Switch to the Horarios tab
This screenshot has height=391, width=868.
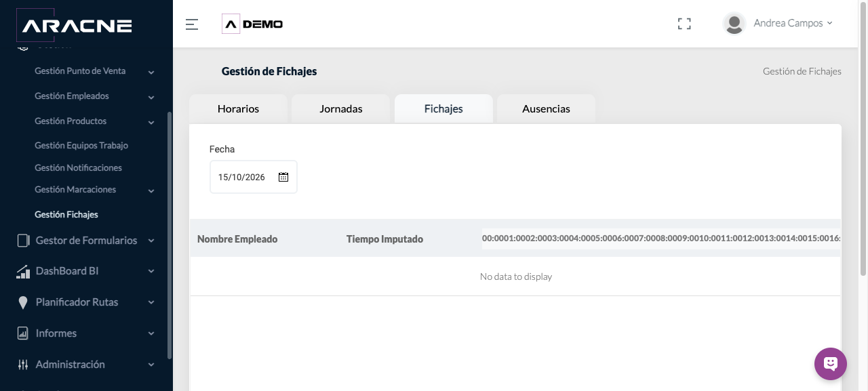(x=238, y=108)
